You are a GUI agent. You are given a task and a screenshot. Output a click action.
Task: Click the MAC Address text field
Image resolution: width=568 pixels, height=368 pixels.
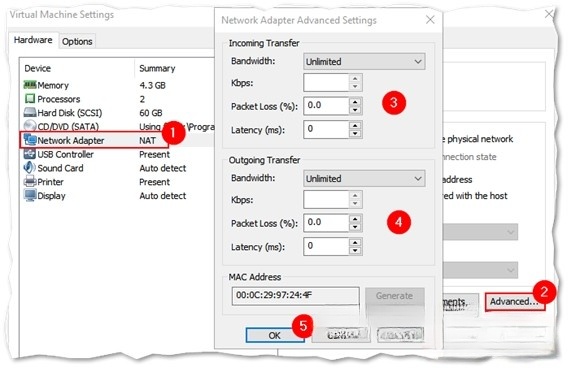point(296,296)
